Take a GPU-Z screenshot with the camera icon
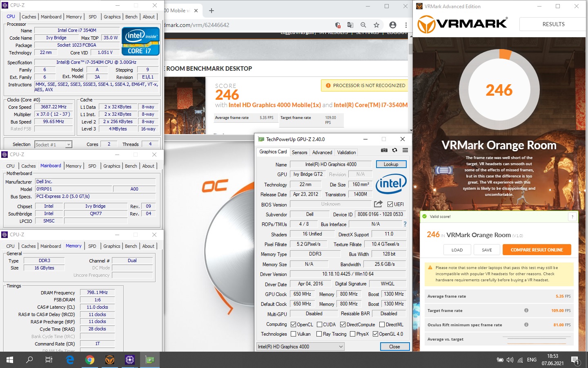Screen dimensions: 588x368 384,150
